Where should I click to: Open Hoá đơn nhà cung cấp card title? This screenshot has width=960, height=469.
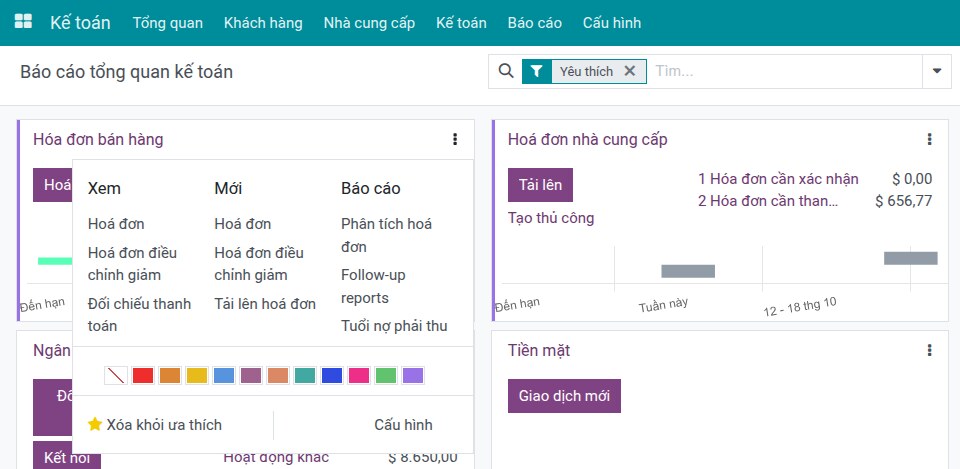(x=588, y=140)
